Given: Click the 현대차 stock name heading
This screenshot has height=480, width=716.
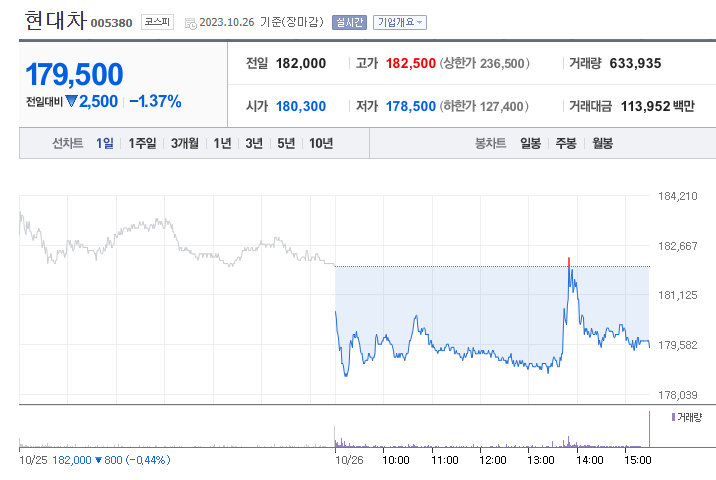Looking at the screenshot, I should pyautogui.click(x=55, y=21).
